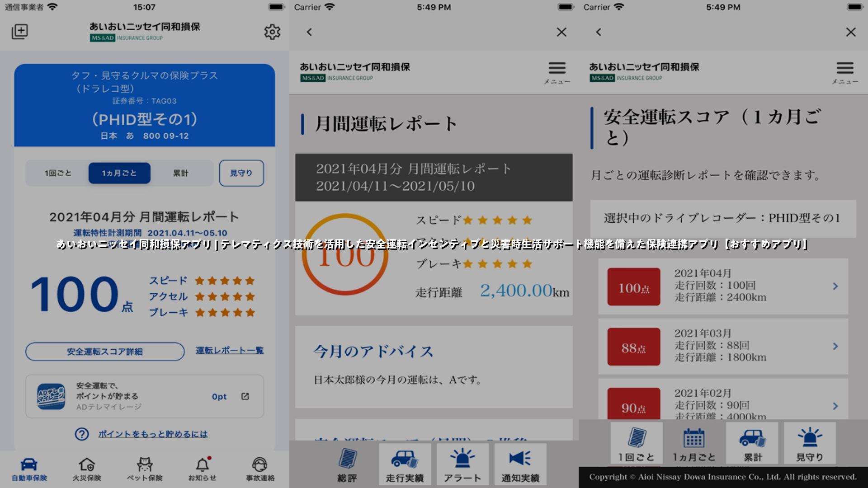The image size is (868, 488).
Task: Expand the 2021年03月 score row chevron
Action: [x=835, y=346]
